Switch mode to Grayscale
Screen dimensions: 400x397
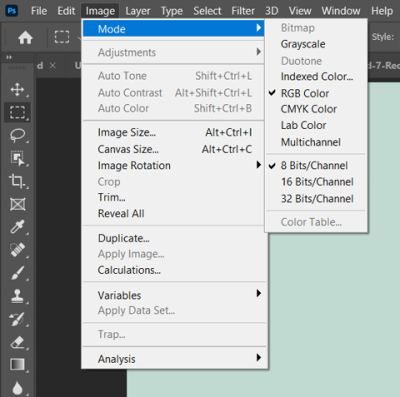[x=316, y=44]
